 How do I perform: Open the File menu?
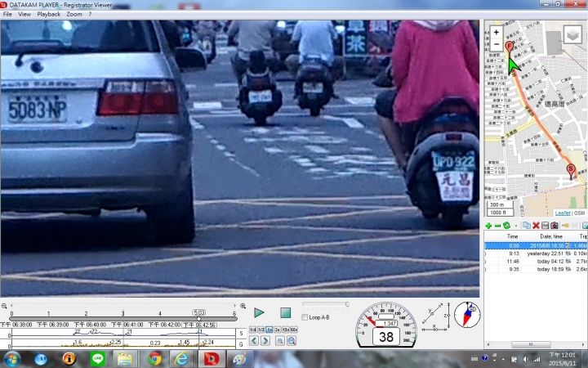click(7, 14)
